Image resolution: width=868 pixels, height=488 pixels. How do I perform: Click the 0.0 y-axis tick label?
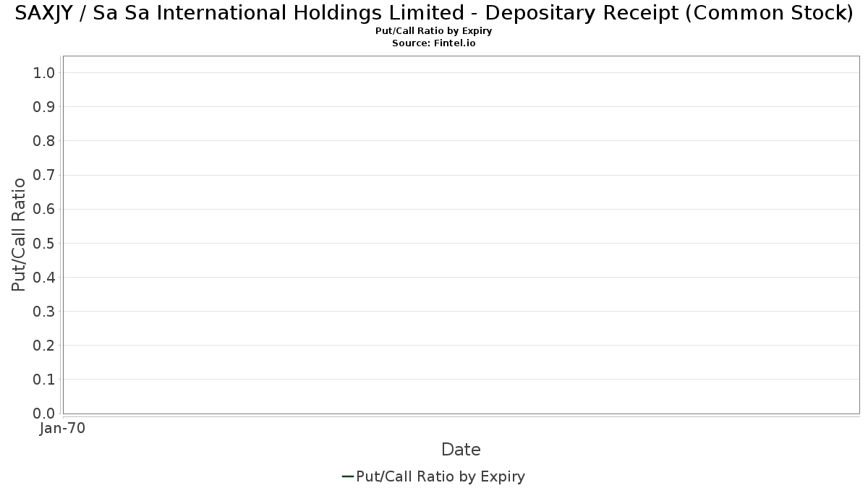click(44, 414)
